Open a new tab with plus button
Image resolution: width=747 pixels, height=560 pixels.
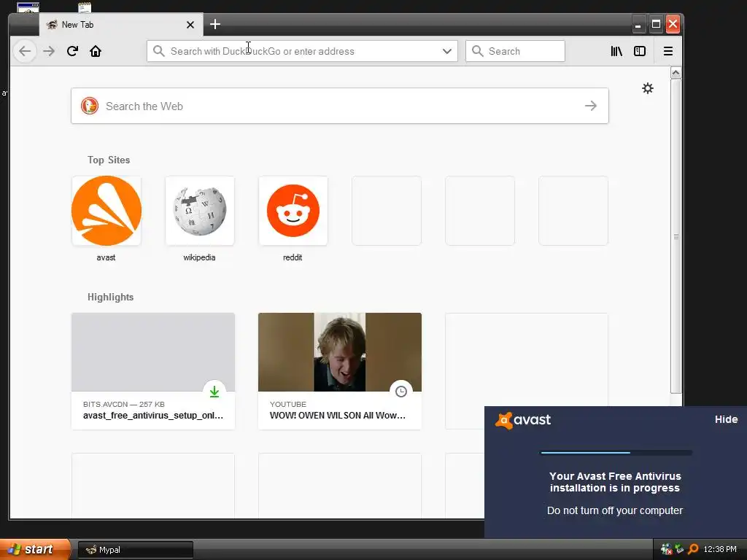[x=215, y=24]
